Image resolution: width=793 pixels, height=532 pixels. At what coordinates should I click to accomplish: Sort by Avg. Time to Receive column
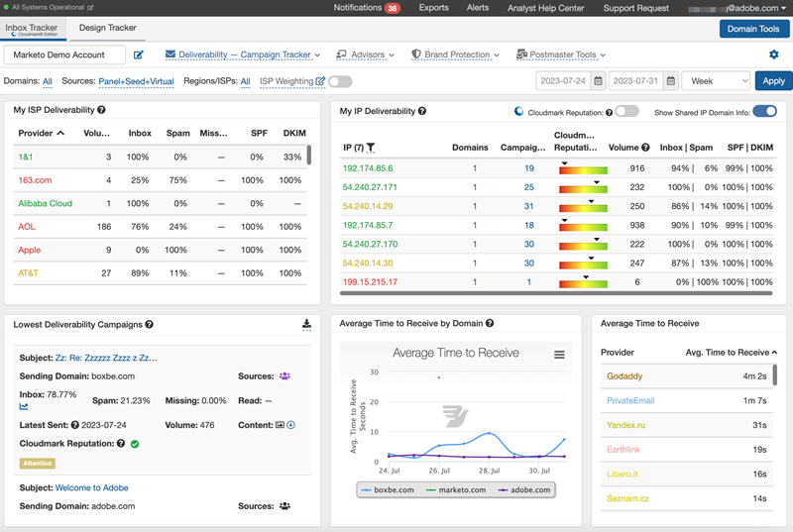coord(732,352)
